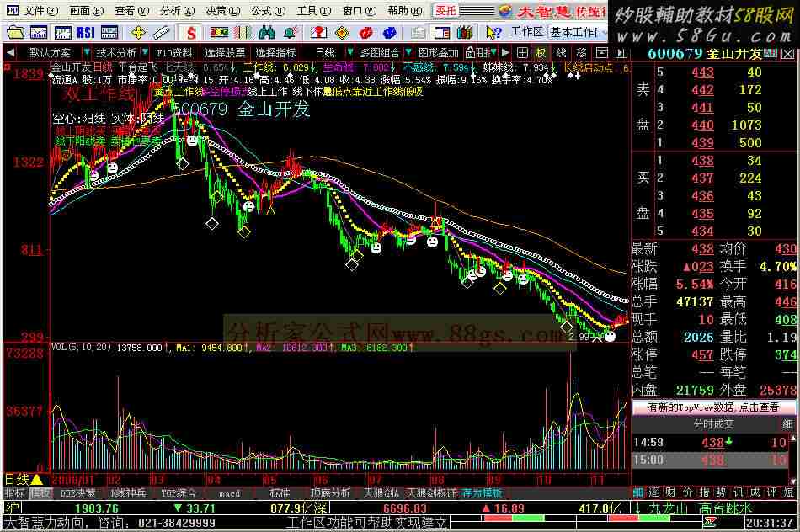Click the RSI indicator toolbar icon
The width and height of the screenshot is (800, 532).
[86, 33]
